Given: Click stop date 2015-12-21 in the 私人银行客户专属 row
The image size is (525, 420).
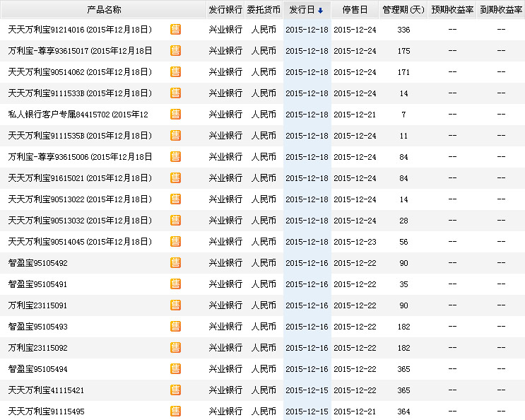Looking at the screenshot, I should [x=355, y=115].
